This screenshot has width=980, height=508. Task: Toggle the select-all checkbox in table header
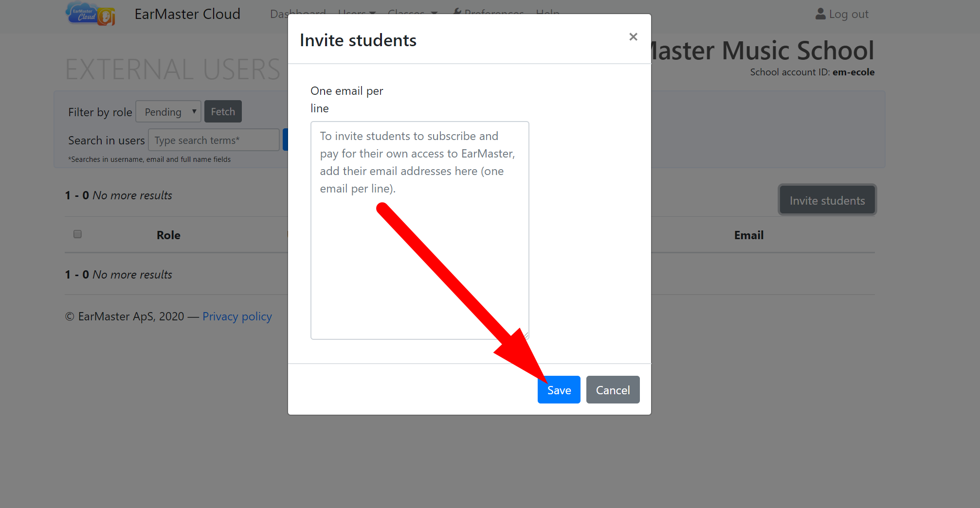click(77, 234)
